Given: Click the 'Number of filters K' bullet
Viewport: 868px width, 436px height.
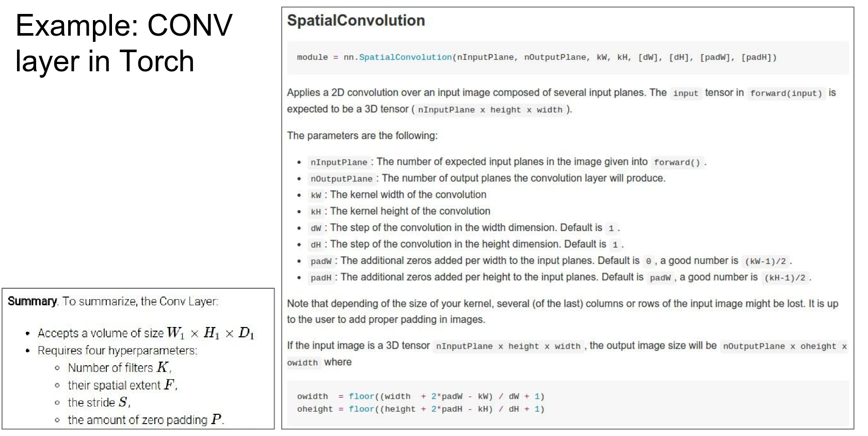Looking at the screenshot, I should pos(119,368).
